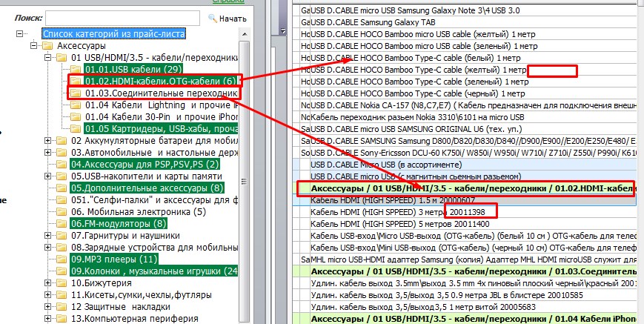Select 01.02.HDMI-кабели.OTG-кабели (6) category
The image size is (644, 324).
pos(161,82)
